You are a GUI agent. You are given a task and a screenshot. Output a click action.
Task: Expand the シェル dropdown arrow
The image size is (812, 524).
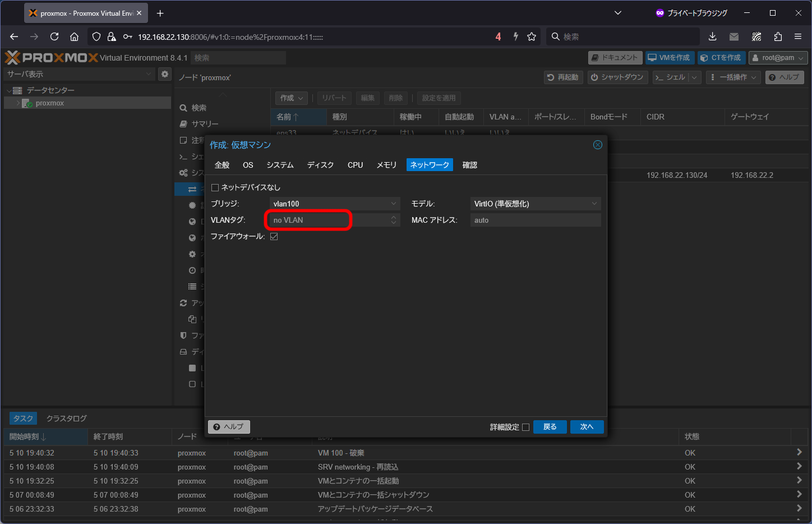(x=695, y=77)
